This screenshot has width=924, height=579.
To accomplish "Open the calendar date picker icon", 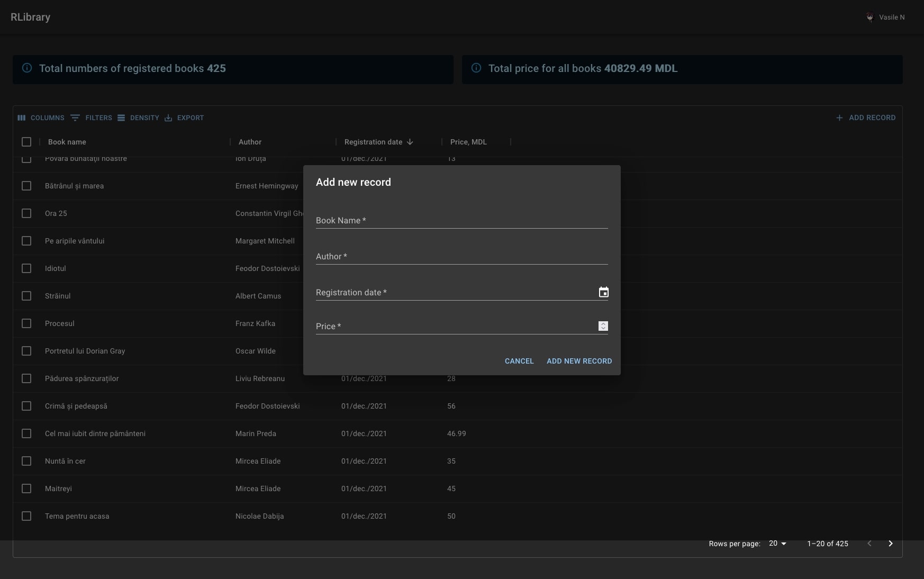I will (x=603, y=292).
